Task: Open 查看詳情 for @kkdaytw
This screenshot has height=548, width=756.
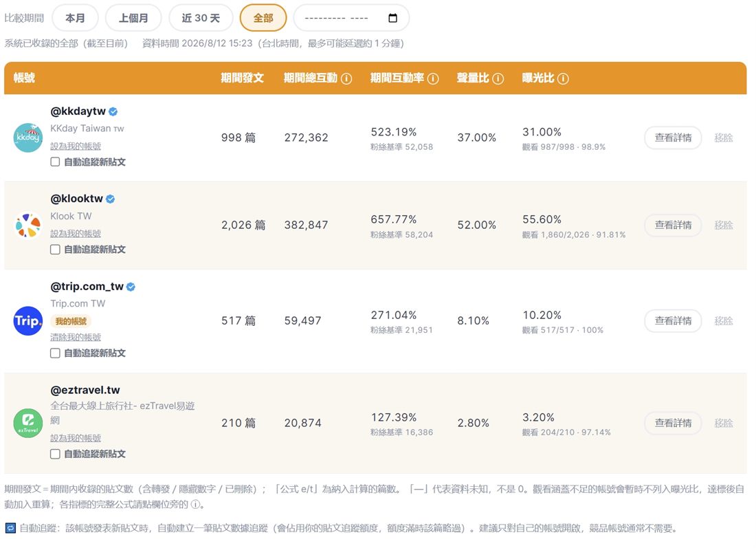Action: (x=673, y=138)
